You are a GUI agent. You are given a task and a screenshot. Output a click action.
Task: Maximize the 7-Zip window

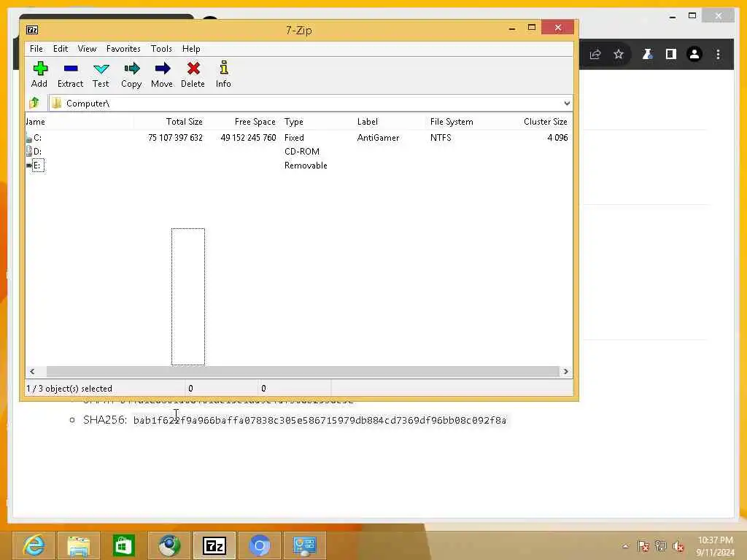point(532,28)
